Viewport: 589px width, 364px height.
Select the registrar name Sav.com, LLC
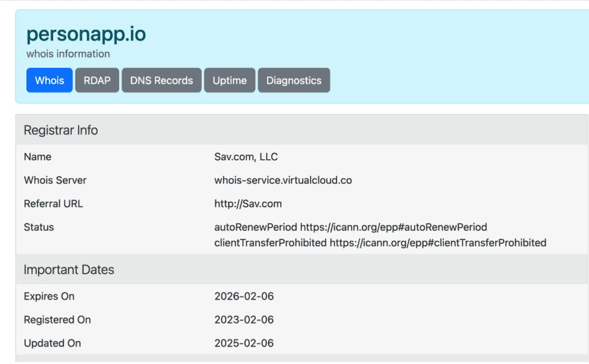coord(246,156)
